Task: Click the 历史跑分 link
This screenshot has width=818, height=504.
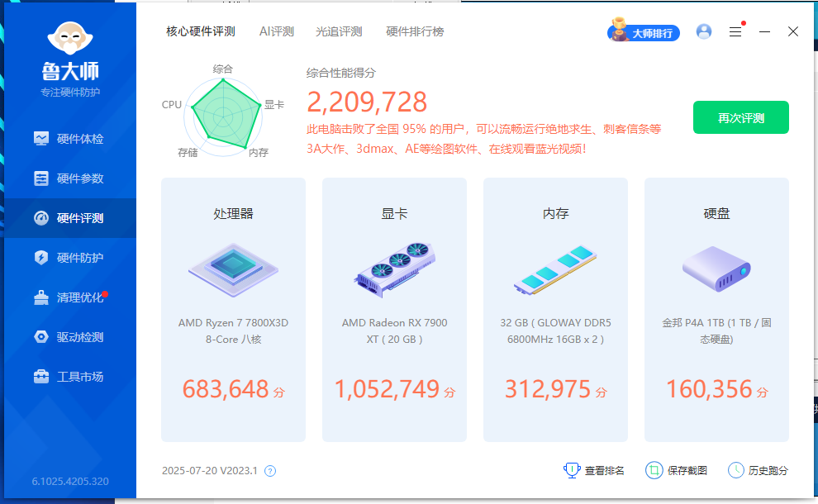Action: [768, 471]
